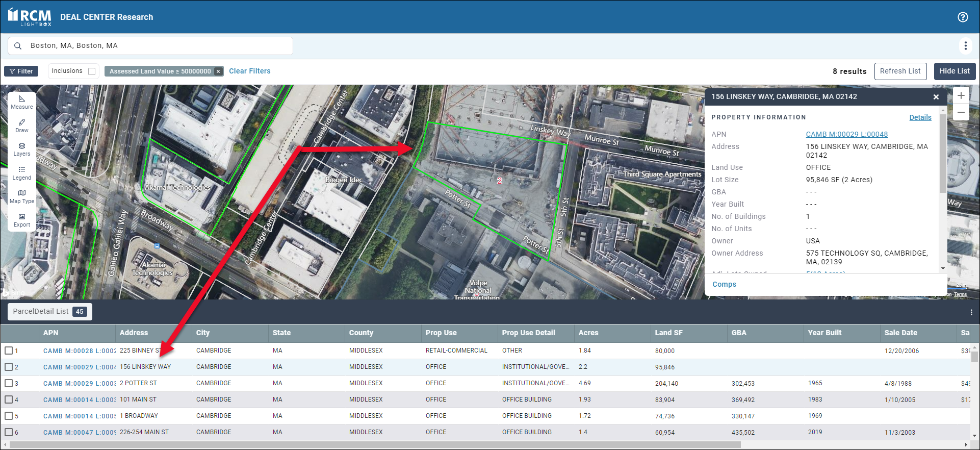Activate the Draw tool
980x450 pixels.
click(21, 126)
